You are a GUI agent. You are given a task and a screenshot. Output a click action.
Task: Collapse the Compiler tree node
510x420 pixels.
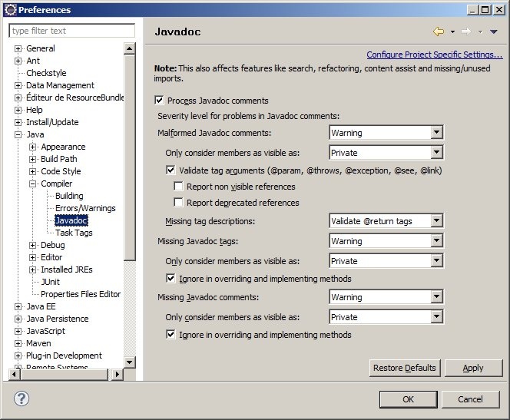(x=33, y=184)
